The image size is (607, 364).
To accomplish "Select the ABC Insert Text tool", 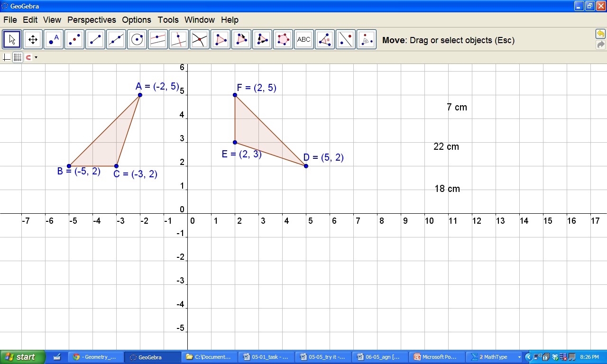I will click(x=304, y=40).
